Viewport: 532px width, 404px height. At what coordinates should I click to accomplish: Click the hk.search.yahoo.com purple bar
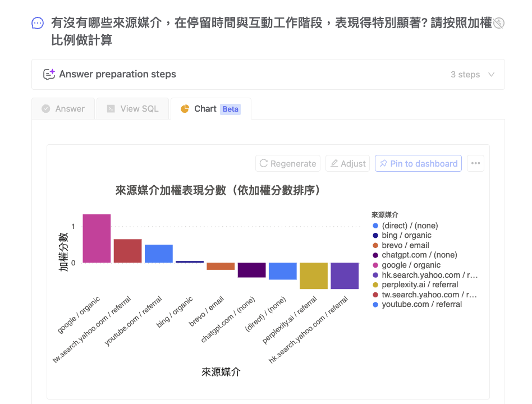[345, 276]
